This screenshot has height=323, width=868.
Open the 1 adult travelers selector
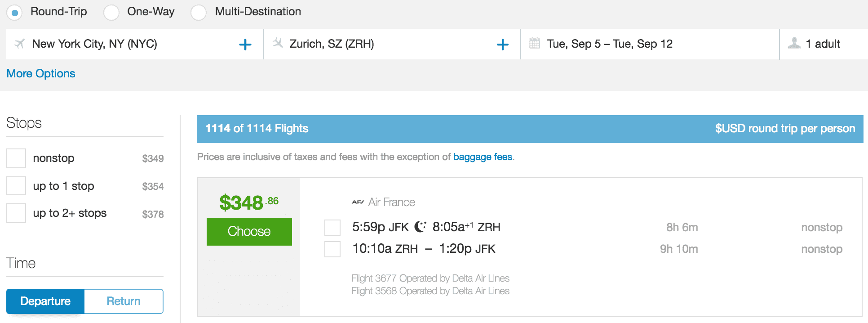click(x=824, y=44)
